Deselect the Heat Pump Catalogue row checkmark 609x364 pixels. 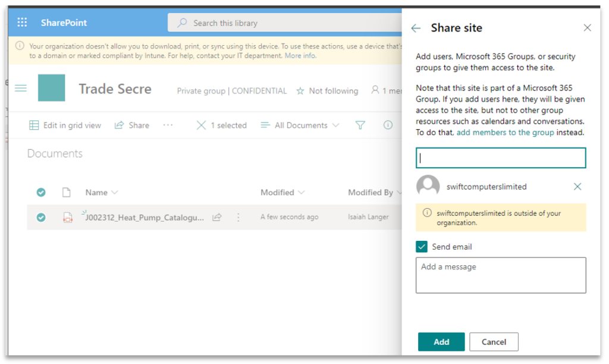coord(41,218)
